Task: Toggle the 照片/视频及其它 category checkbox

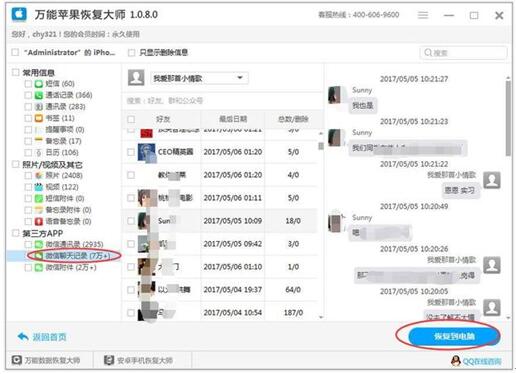Action: point(15,164)
